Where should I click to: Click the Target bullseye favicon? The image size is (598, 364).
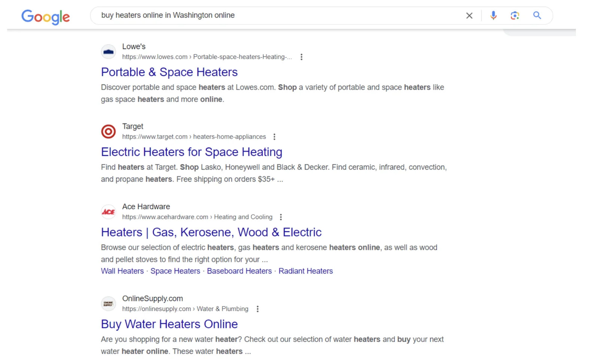click(109, 132)
